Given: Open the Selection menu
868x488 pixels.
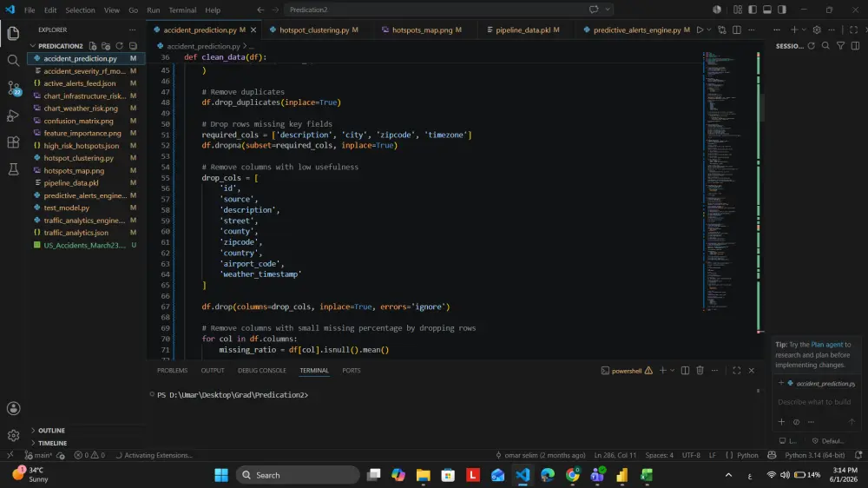Looking at the screenshot, I should [80, 10].
